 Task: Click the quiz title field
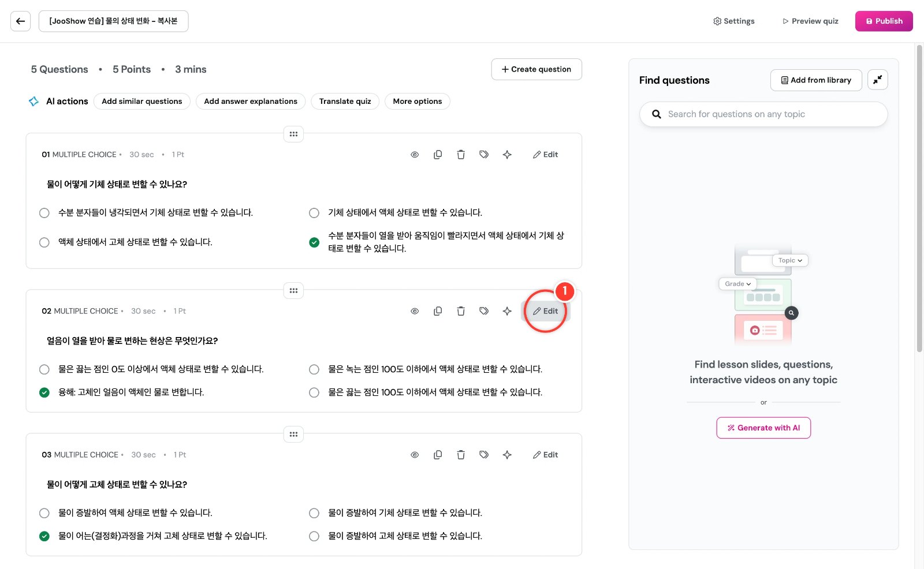pyautogui.click(x=114, y=21)
